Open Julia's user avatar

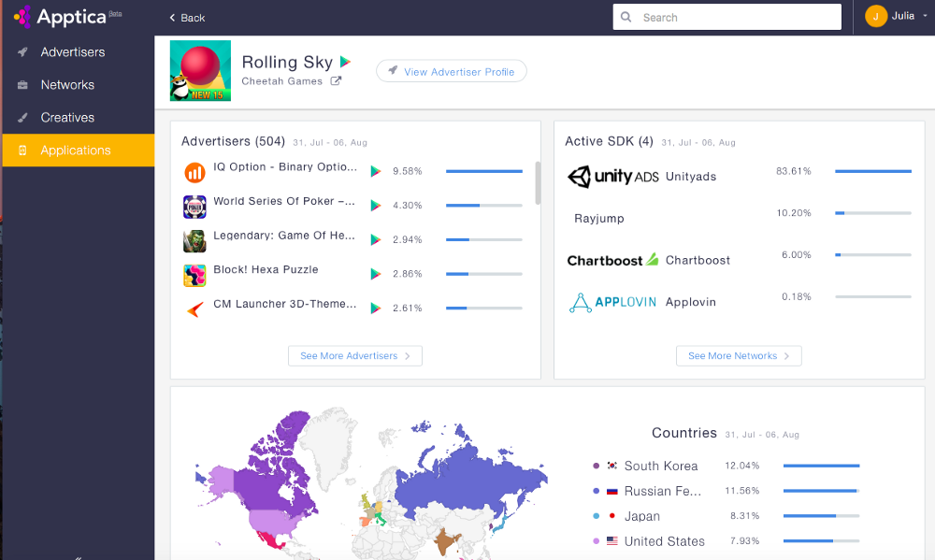pos(875,17)
